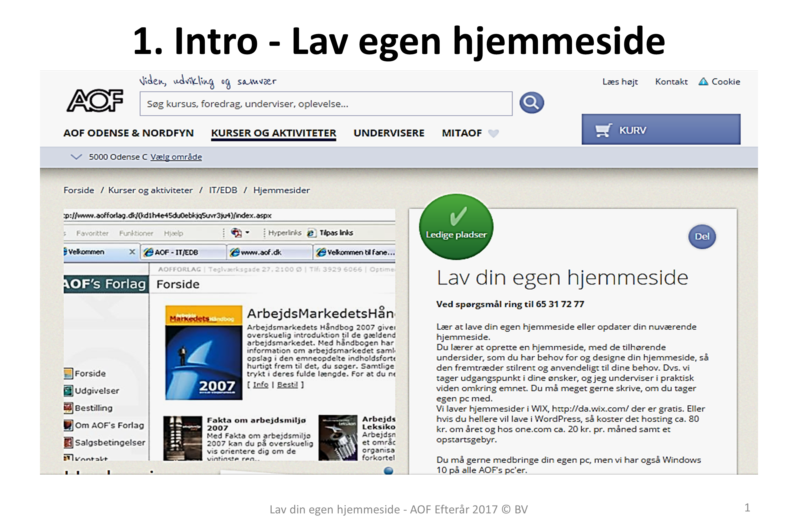
Task: Click the phone number line 65 31 72 77
Action: pos(510,304)
